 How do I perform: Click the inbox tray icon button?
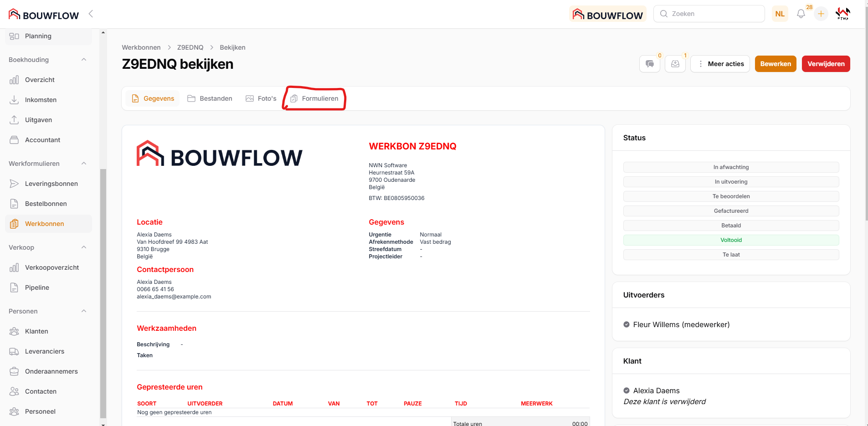tap(675, 64)
